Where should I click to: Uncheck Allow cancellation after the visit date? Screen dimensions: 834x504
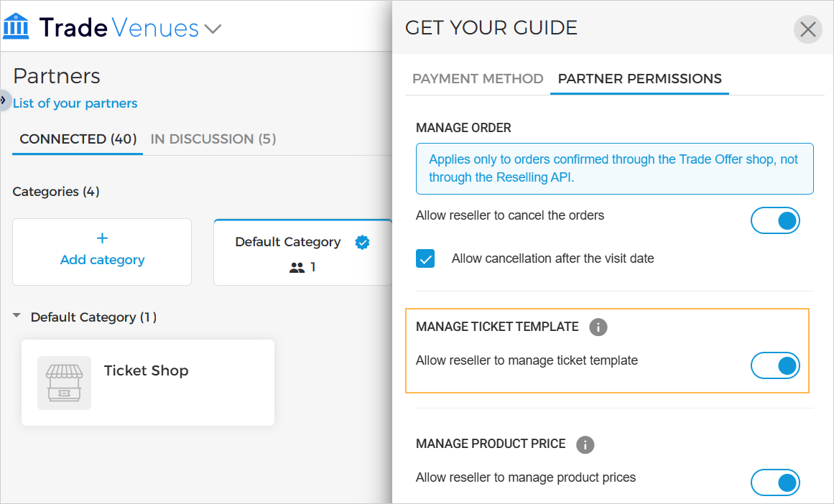(425, 258)
